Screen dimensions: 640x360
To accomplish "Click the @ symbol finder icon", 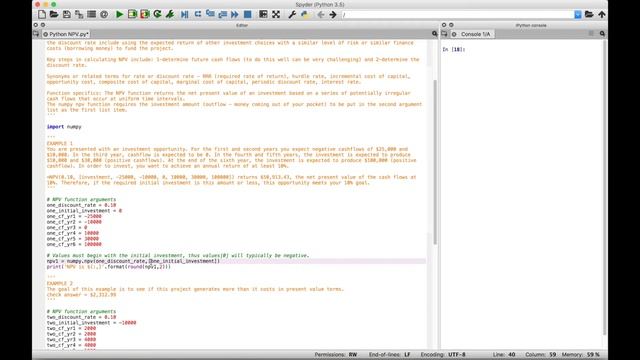I will (x=104, y=14).
